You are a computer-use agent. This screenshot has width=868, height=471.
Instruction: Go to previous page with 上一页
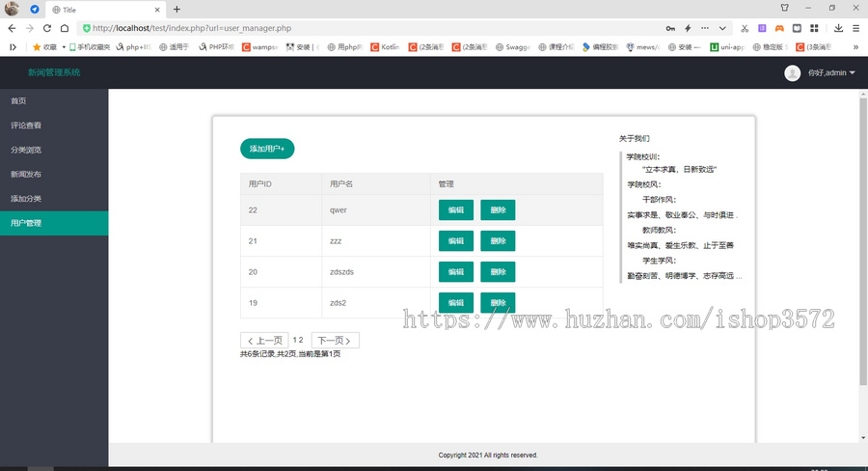[x=264, y=341]
